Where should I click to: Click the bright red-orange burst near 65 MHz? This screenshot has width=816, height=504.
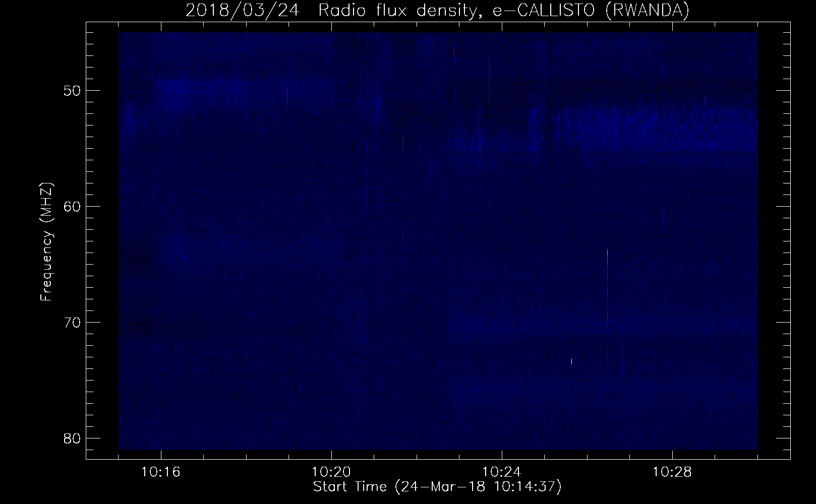[x=607, y=264]
